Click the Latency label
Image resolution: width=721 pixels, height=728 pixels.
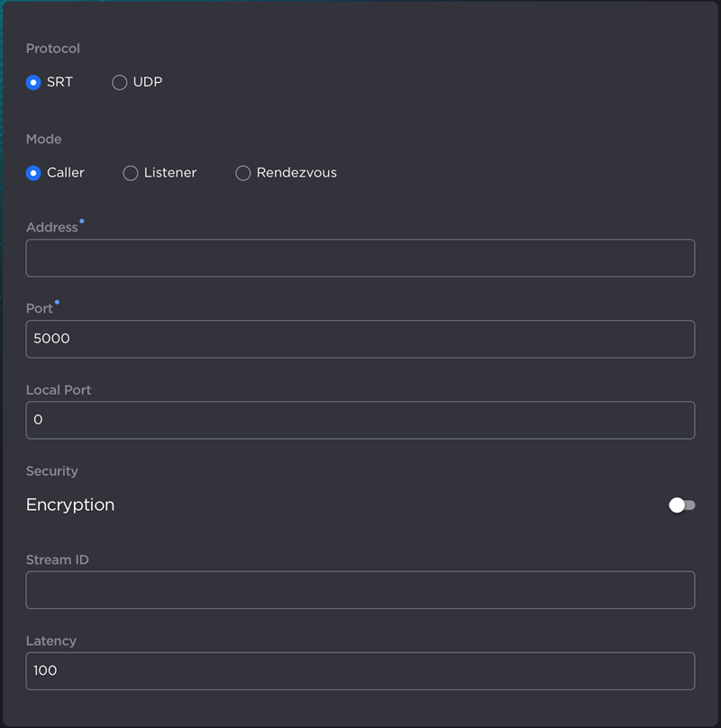click(x=50, y=641)
